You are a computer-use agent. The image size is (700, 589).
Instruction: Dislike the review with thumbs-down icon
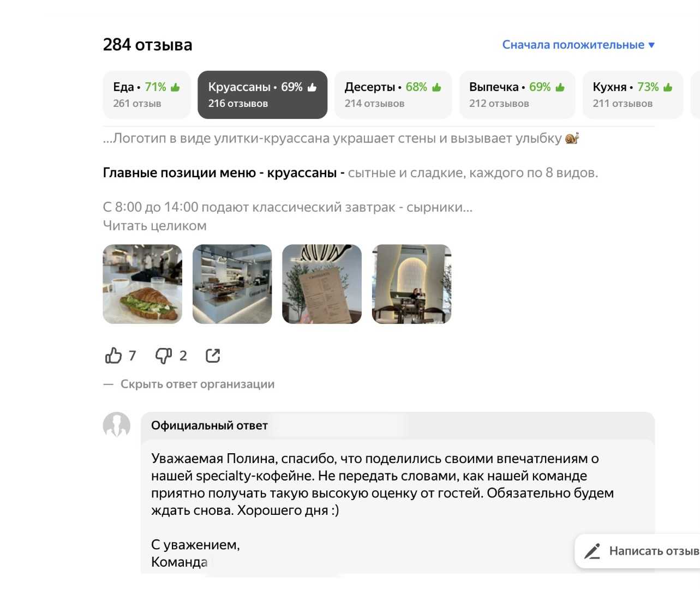click(163, 356)
